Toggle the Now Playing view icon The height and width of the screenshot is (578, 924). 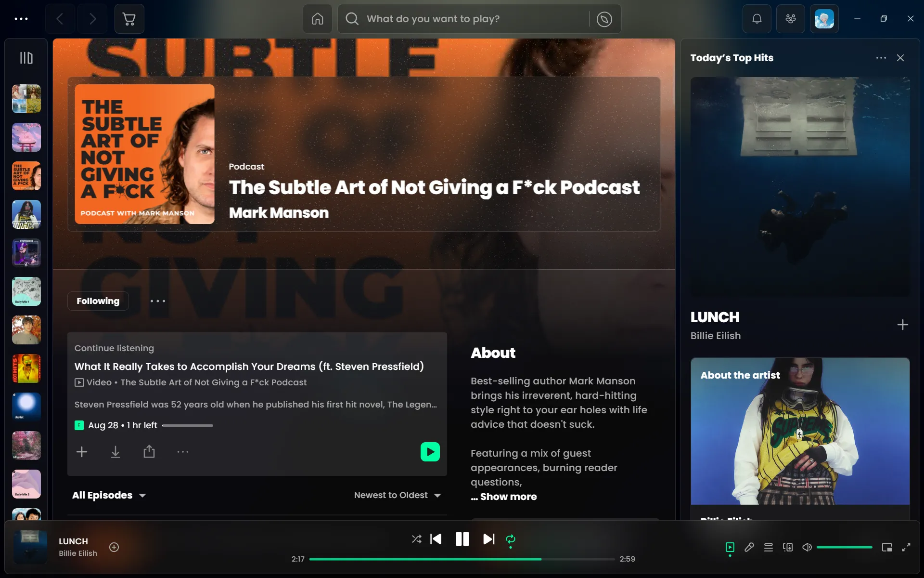pyautogui.click(x=730, y=547)
